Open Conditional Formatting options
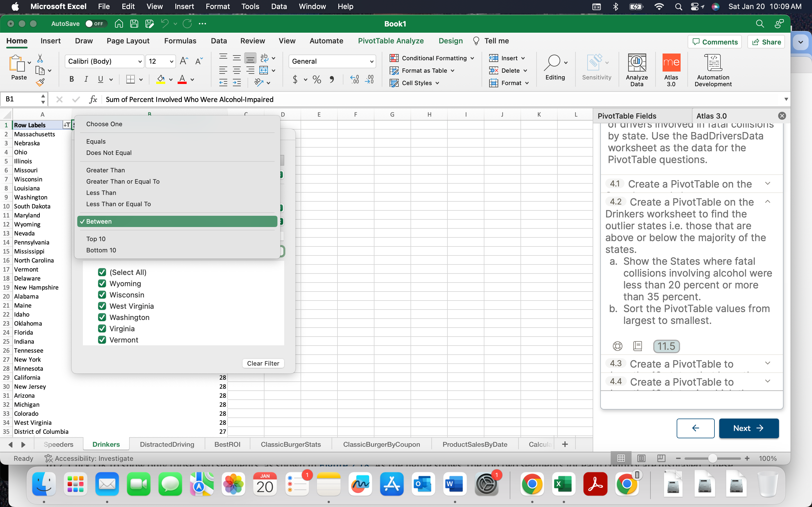The width and height of the screenshot is (812, 507). pyautogui.click(x=432, y=58)
